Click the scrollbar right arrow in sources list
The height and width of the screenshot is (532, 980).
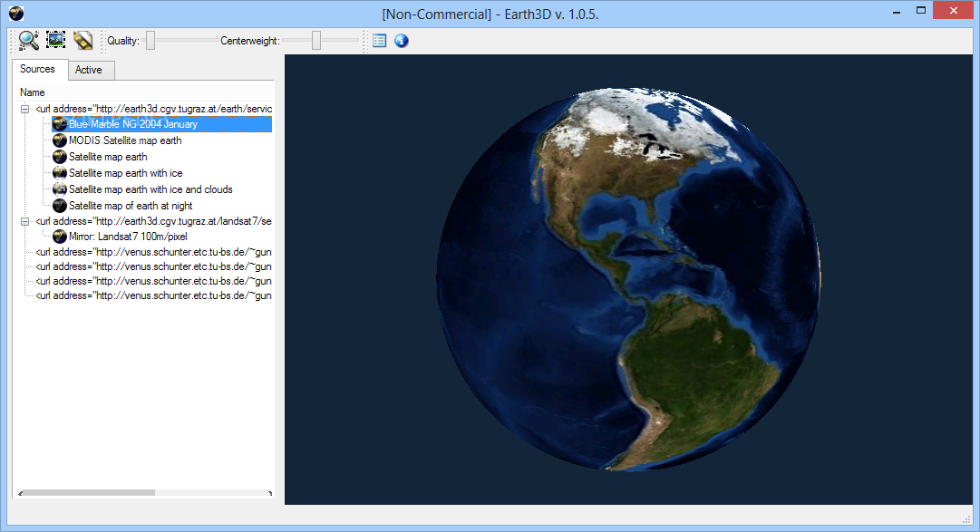[x=270, y=493]
